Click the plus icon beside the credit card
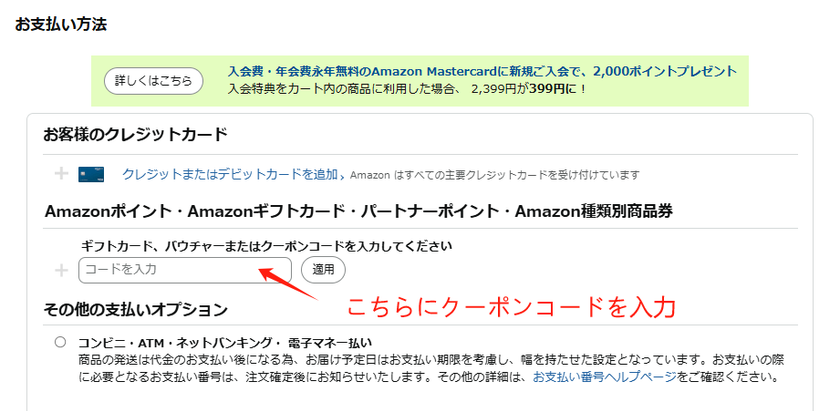Image resolution: width=840 pixels, height=411 pixels. pos(62,174)
